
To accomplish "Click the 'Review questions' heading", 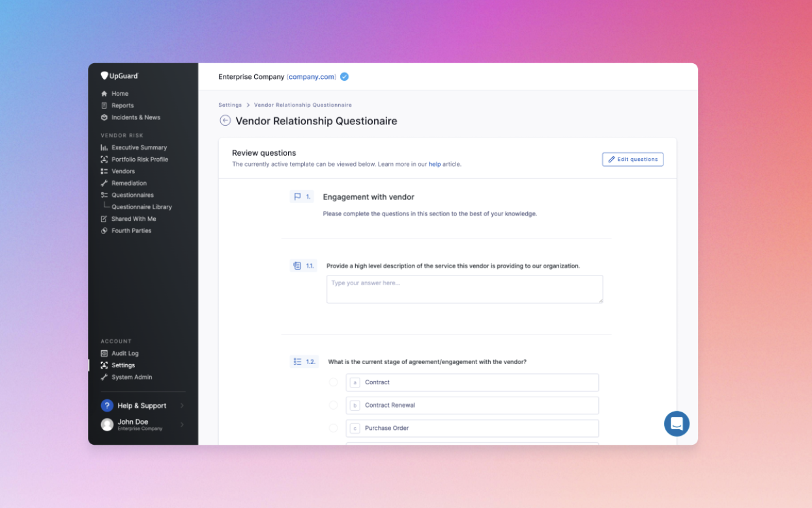I will (x=264, y=153).
